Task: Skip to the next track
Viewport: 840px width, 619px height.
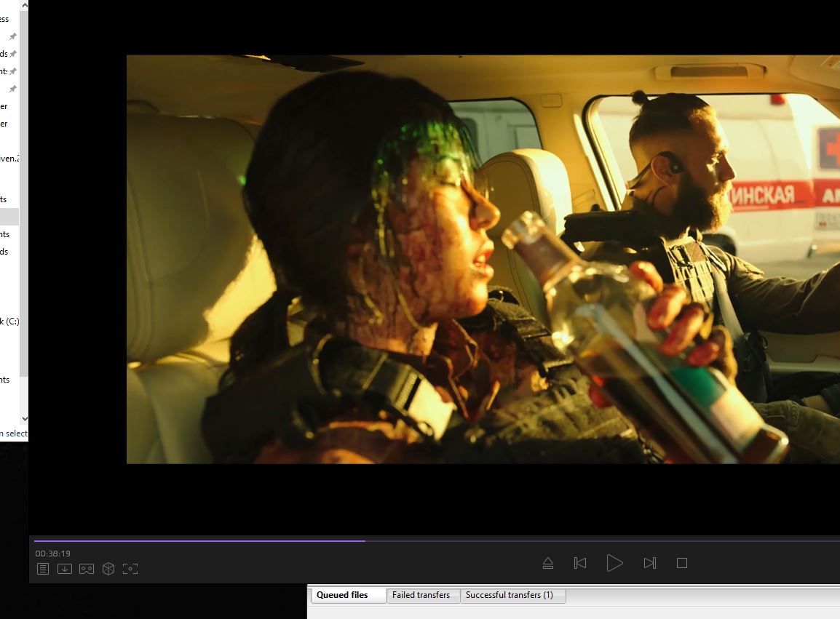Action: 650,563
